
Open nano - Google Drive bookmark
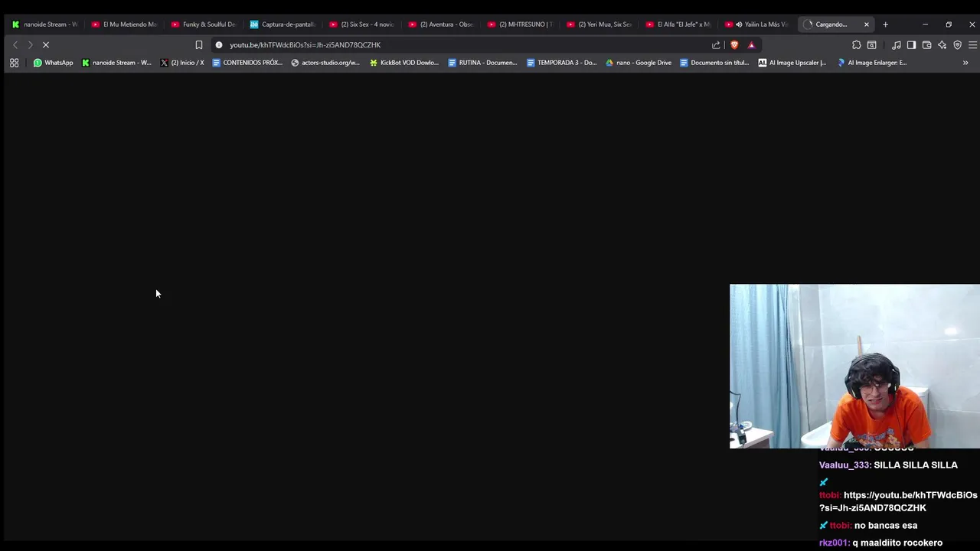[639, 63]
